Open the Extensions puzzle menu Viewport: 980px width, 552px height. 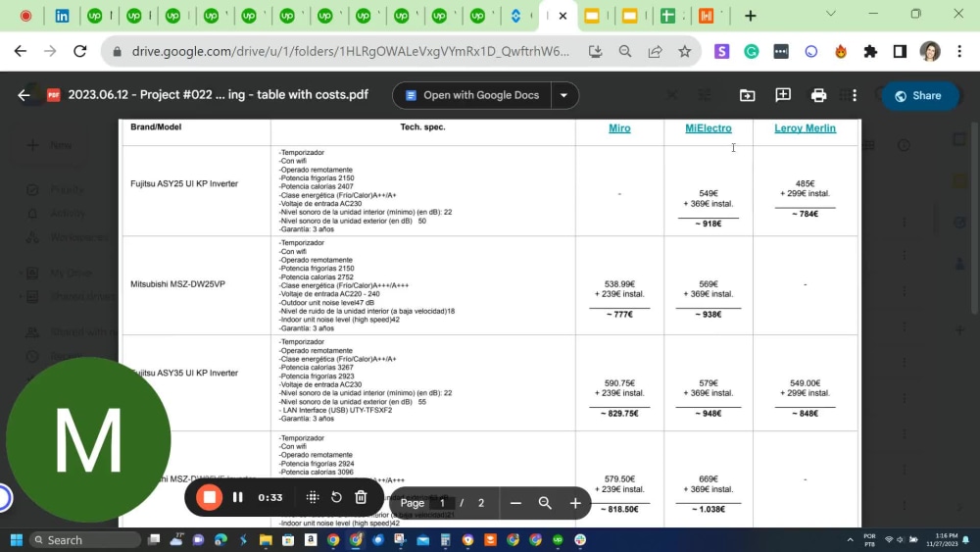point(870,51)
